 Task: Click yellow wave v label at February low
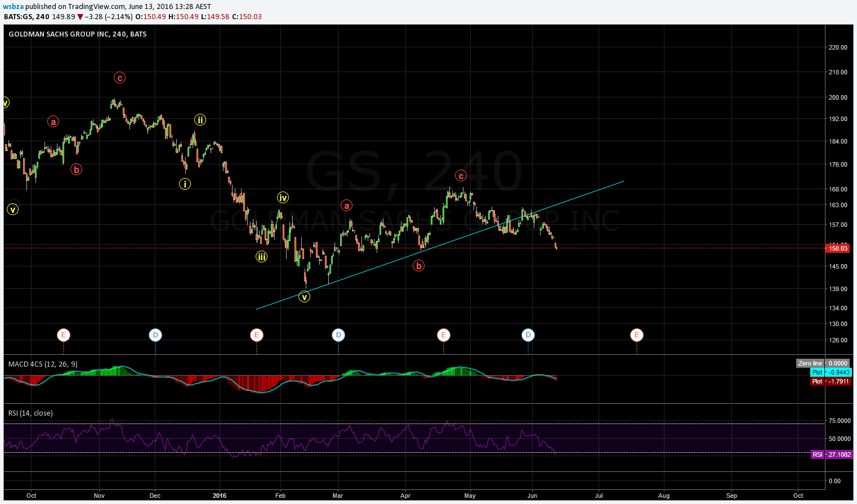coord(304,296)
